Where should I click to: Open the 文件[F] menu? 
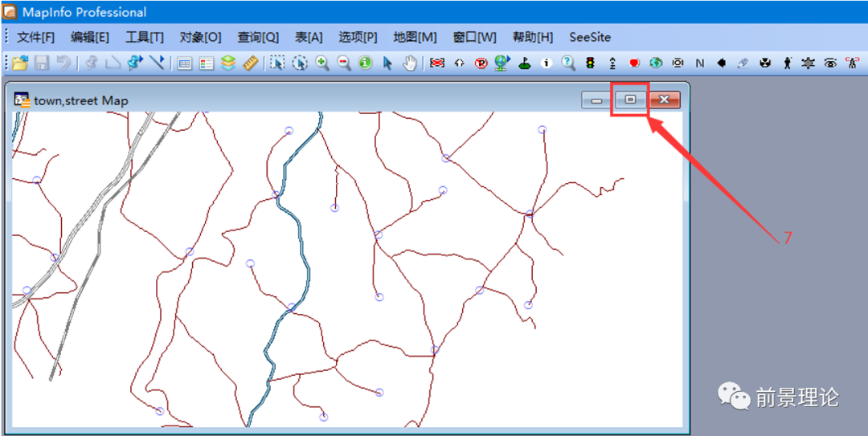36,38
